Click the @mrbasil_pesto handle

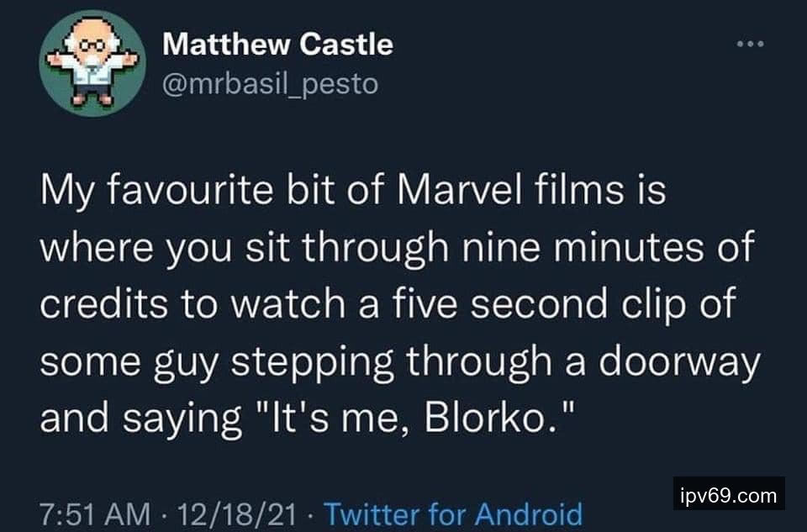pos(270,85)
